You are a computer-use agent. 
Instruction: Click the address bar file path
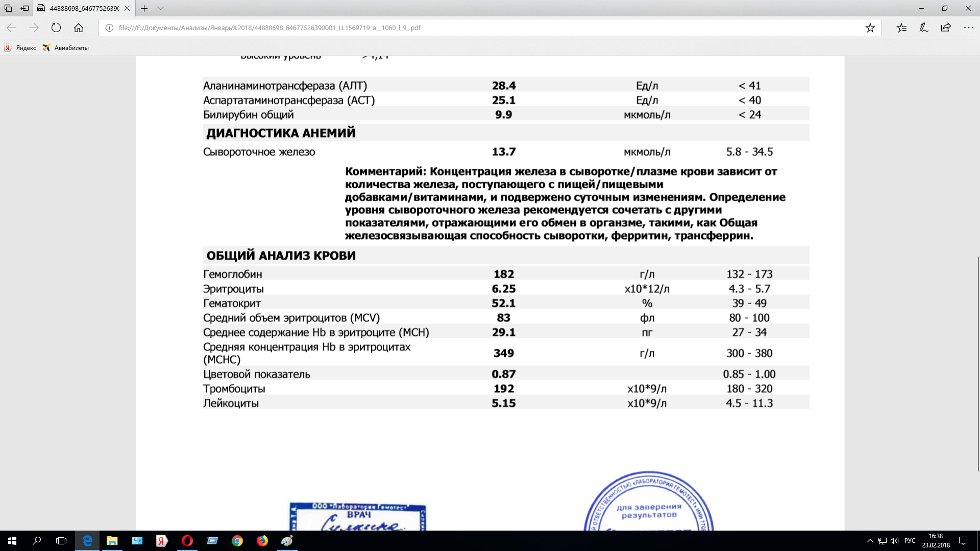tap(269, 28)
